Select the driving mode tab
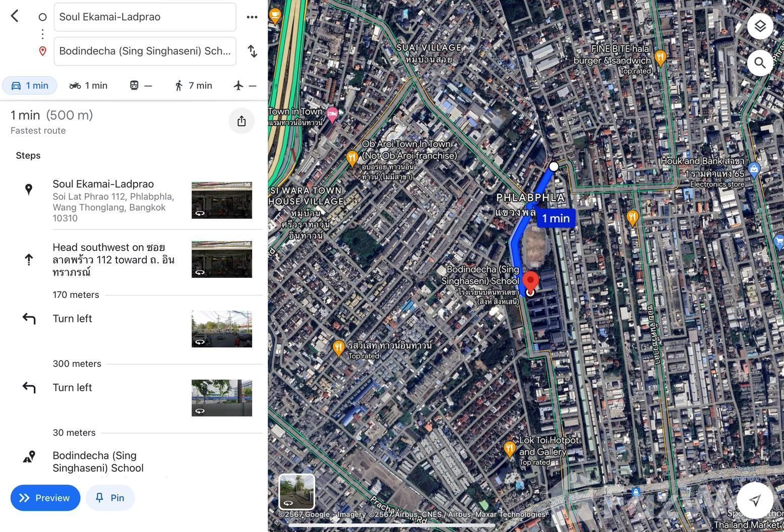Screen dimensions: 784x532 pos(30,86)
